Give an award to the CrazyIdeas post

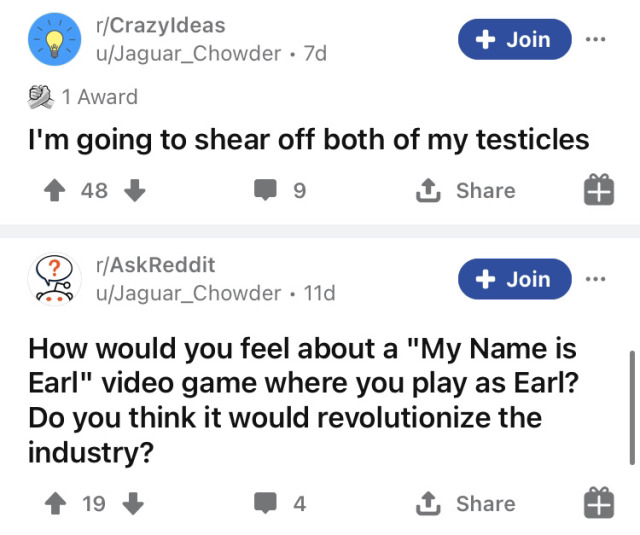tap(599, 190)
